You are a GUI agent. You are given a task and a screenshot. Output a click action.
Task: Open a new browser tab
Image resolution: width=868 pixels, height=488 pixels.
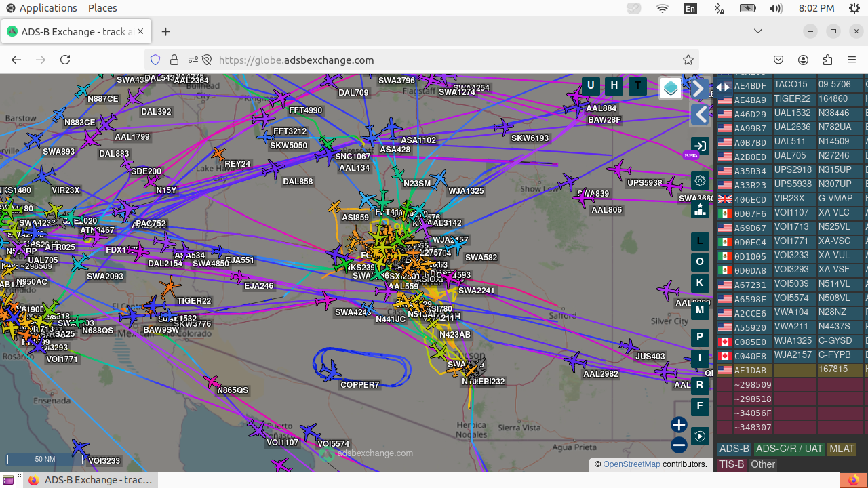[166, 32]
